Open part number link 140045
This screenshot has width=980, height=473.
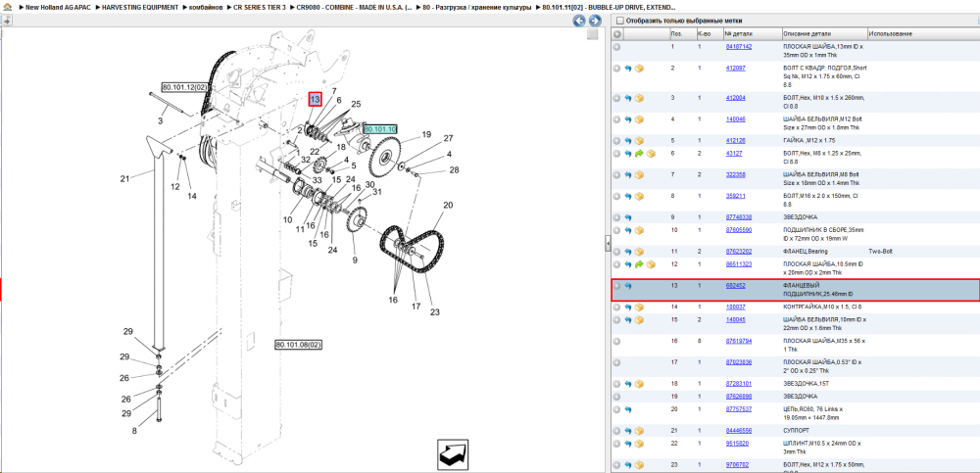coord(736,319)
